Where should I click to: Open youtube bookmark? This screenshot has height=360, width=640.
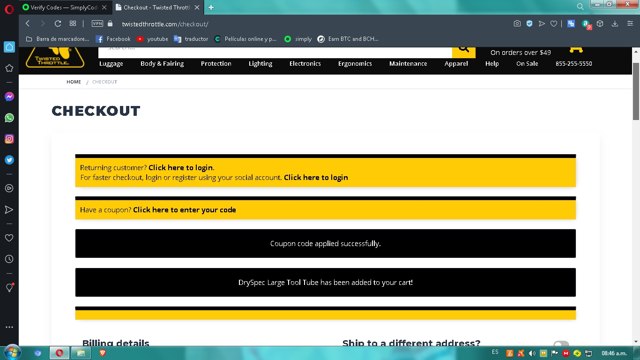click(x=152, y=39)
